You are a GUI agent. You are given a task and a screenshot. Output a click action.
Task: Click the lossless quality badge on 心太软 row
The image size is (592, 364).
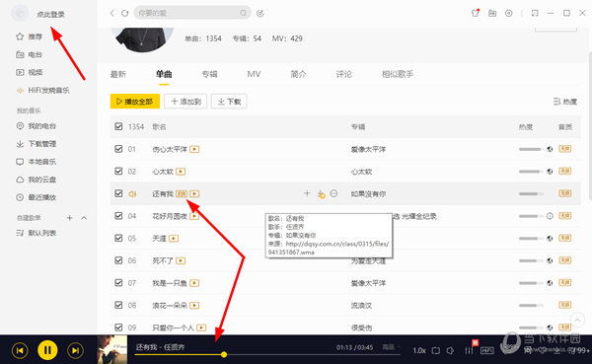coord(564,171)
